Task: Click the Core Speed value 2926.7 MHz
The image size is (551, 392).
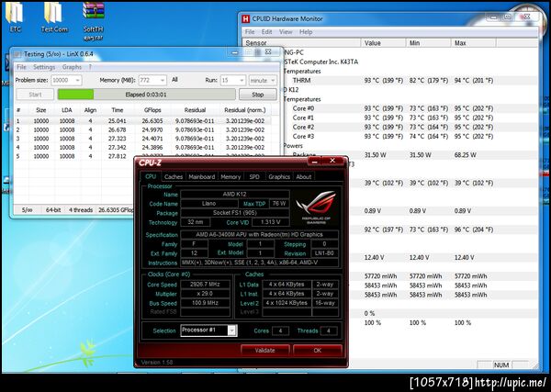Action: coord(205,285)
